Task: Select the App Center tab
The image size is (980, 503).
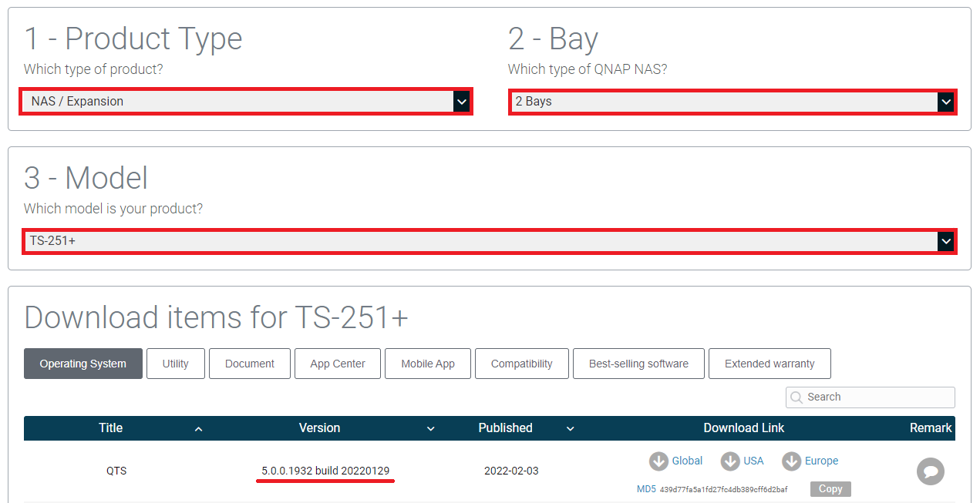Action: coord(338,364)
